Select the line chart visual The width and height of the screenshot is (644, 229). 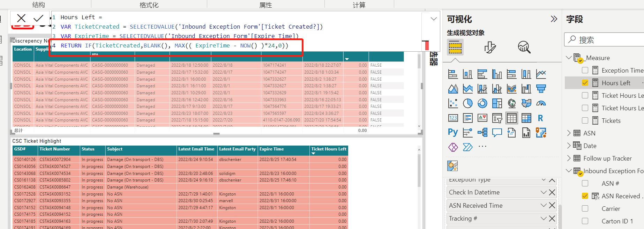pyautogui.click(x=541, y=74)
